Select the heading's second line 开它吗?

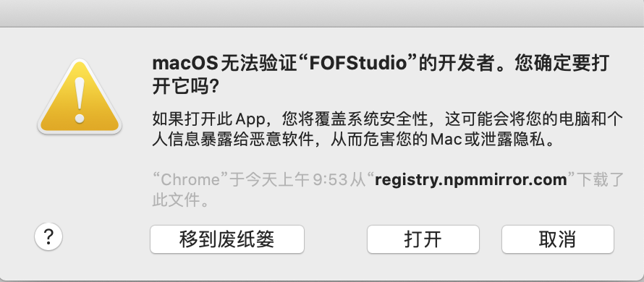(x=185, y=87)
